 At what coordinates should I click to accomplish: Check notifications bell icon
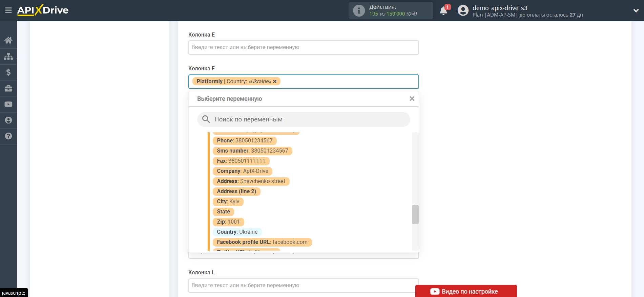[x=443, y=11]
